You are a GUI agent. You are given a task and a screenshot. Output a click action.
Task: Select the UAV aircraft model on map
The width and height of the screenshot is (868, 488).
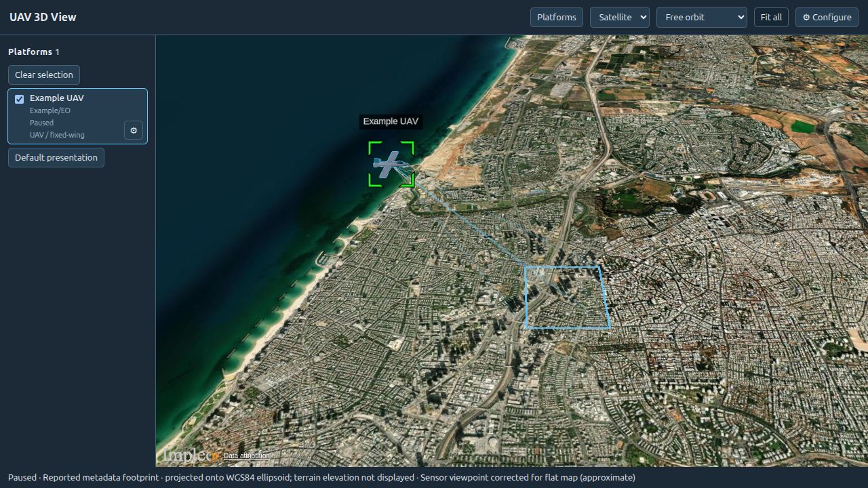pyautogui.click(x=391, y=164)
